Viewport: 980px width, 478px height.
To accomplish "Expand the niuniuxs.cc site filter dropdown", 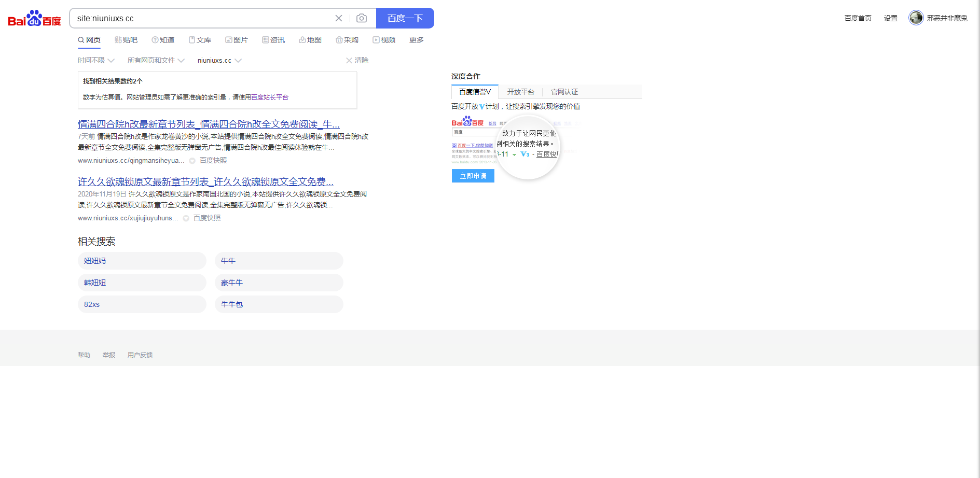I will point(219,61).
